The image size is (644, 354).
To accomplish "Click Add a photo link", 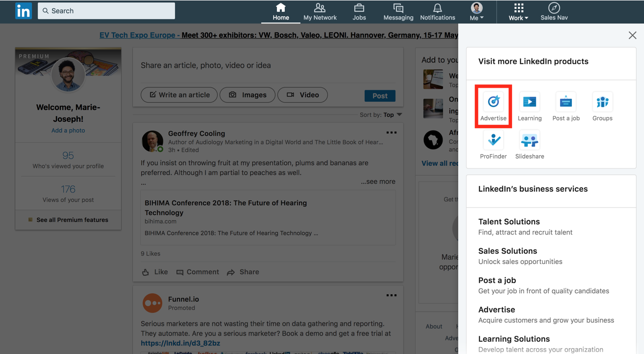I will click(x=68, y=130).
